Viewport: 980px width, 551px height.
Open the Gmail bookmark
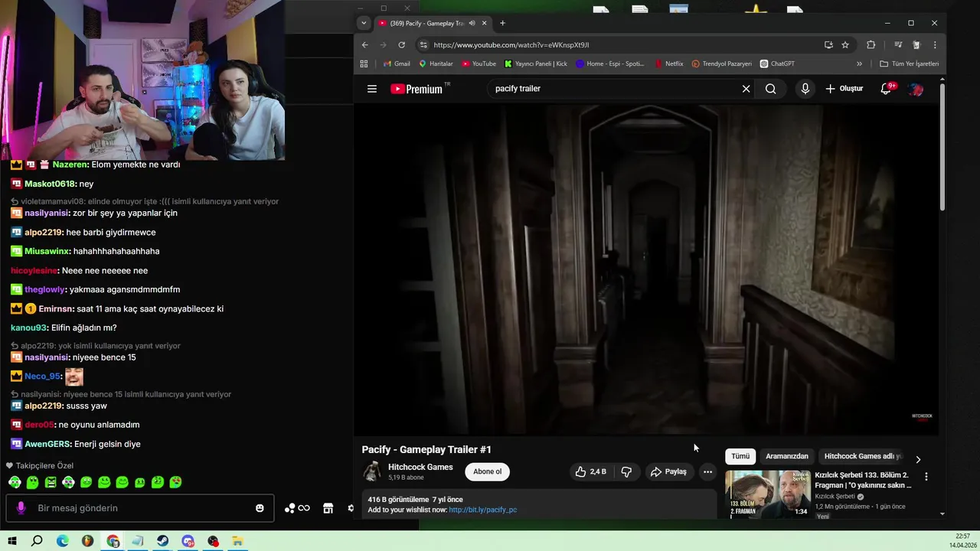tap(397, 64)
